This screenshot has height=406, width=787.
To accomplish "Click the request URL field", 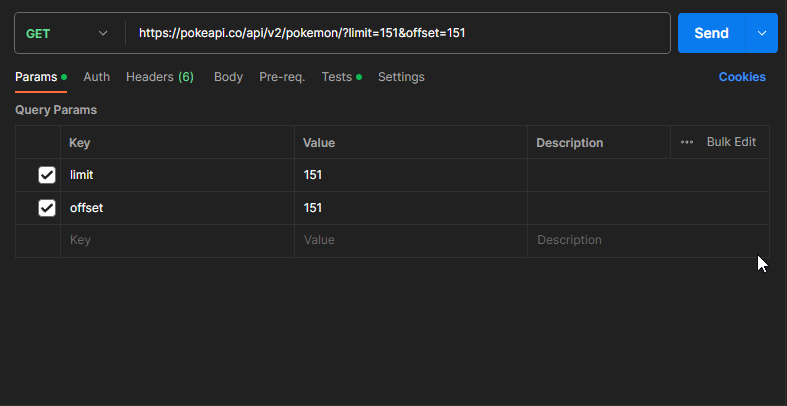I will click(398, 33).
